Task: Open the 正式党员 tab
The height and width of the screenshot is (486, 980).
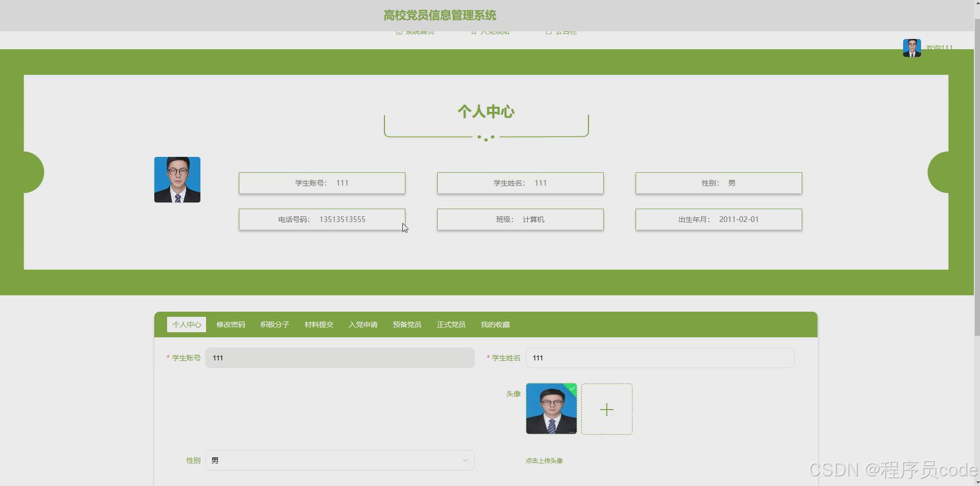Action: pyautogui.click(x=451, y=325)
